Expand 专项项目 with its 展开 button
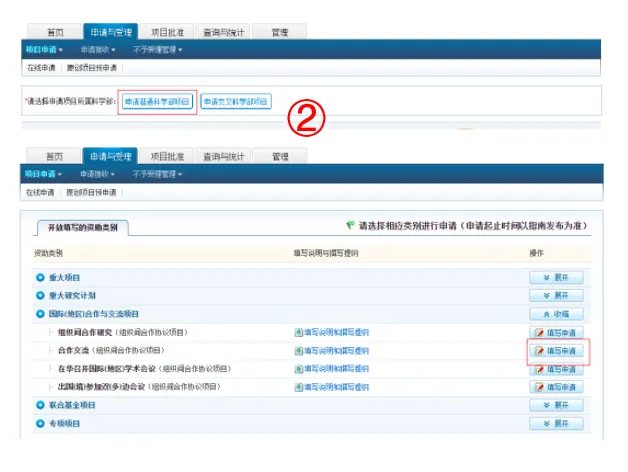 [556, 424]
